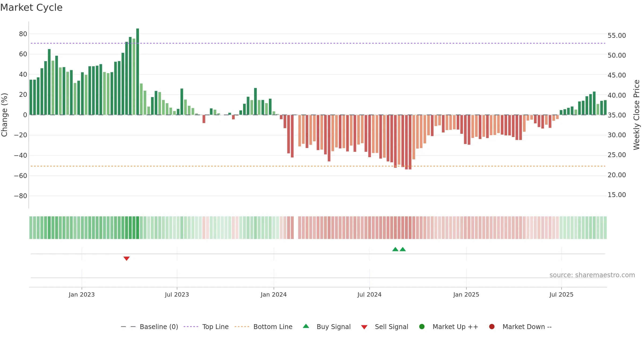Toggle the Market Up ++ legend entry
Viewport: 644px width, 362px height.
[x=449, y=327]
